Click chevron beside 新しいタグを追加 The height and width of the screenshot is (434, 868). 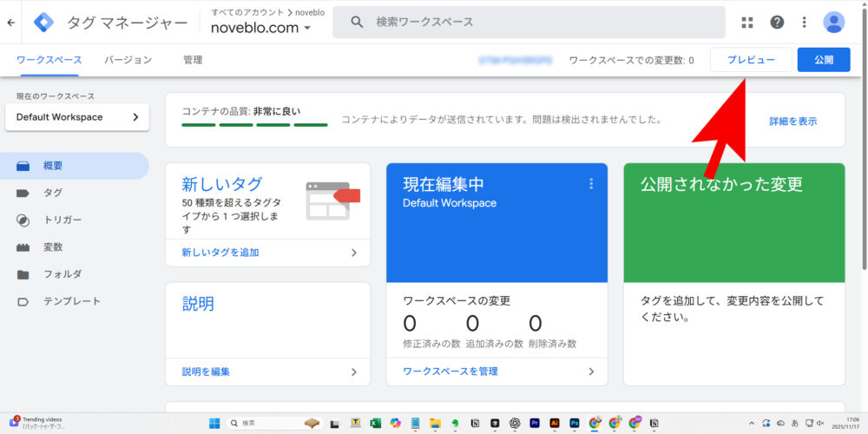(x=353, y=253)
